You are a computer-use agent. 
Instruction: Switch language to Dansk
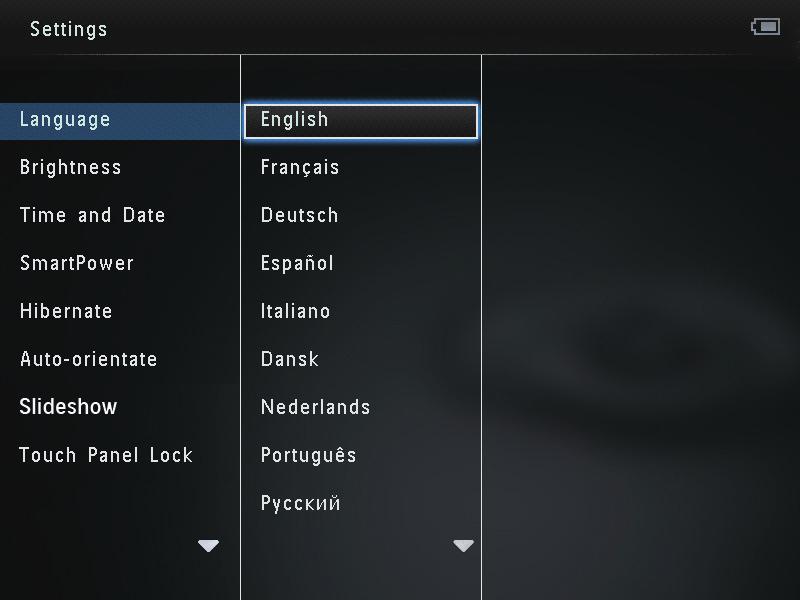coord(289,359)
